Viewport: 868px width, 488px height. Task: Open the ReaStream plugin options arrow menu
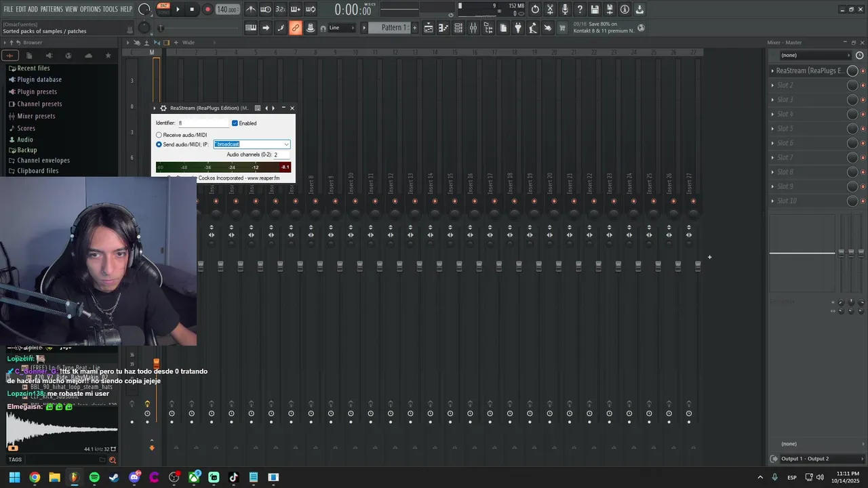[x=155, y=108]
